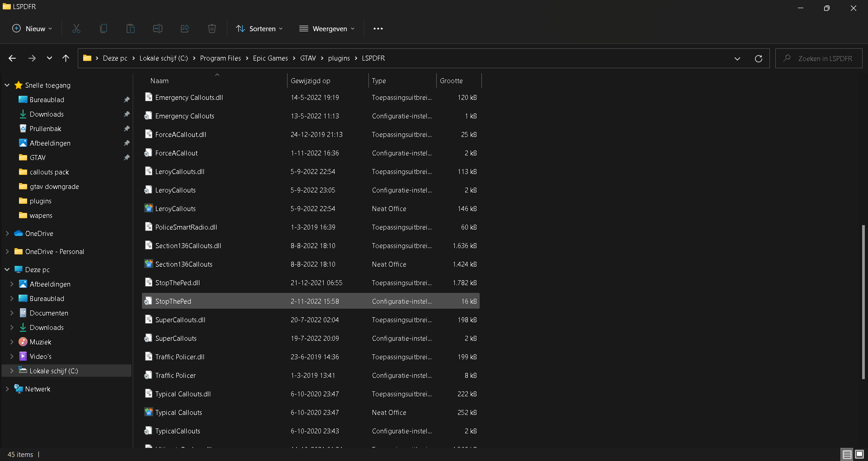Open the Sorteren dropdown
868x461 pixels.
[x=259, y=28]
